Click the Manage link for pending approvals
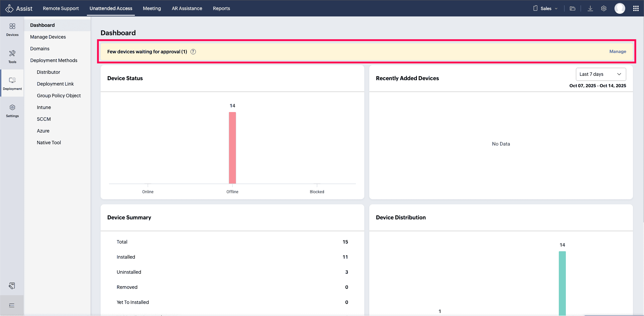 point(618,52)
